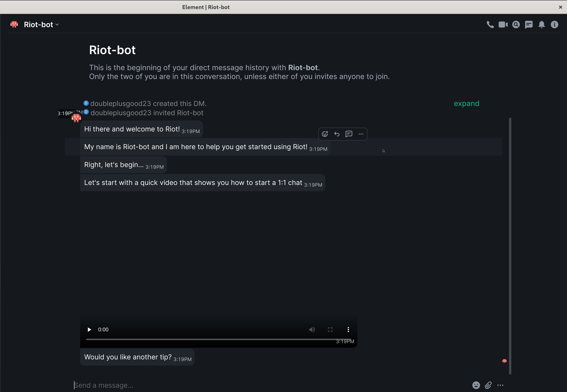Viewport: 567px width, 392px height.
Task: Play the tutorial video
Action: pos(89,329)
